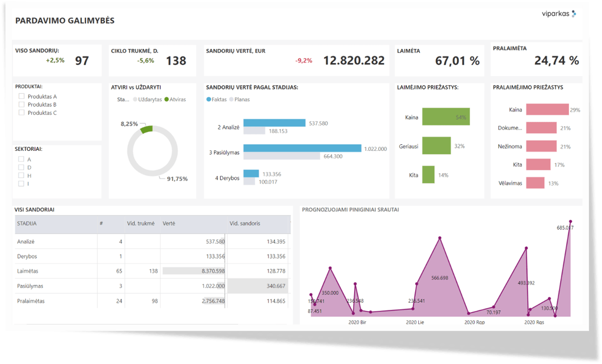Toggle the sector H checkbox
Screen dimensions: 602x364
(x=22, y=176)
